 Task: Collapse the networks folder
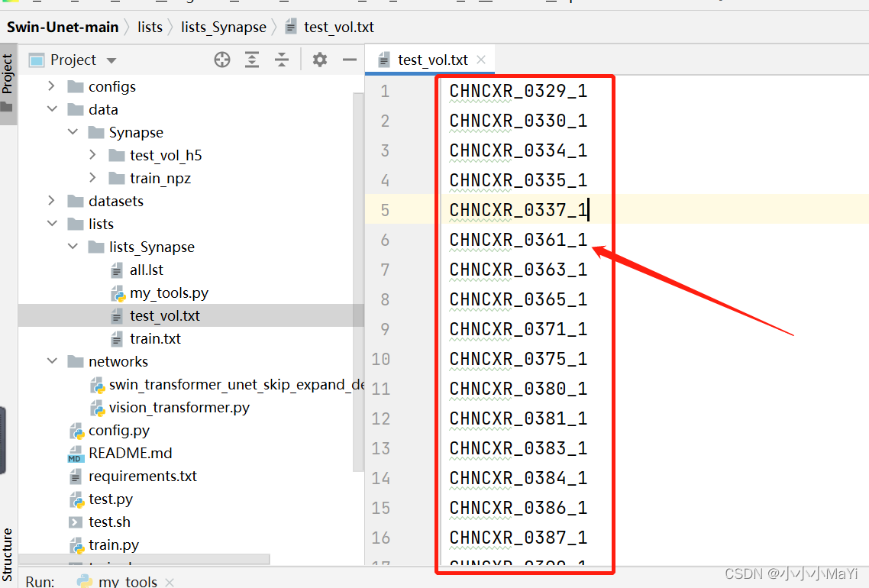tap(52, 360)
